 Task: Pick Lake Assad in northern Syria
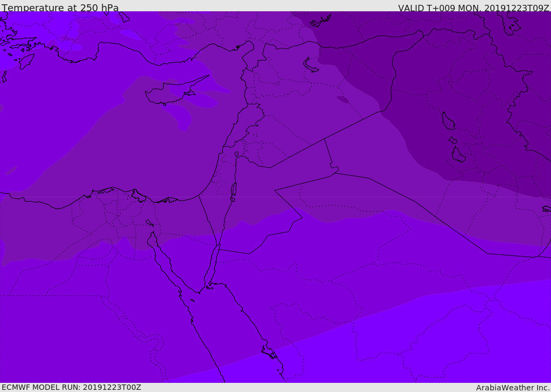[311, 65]
